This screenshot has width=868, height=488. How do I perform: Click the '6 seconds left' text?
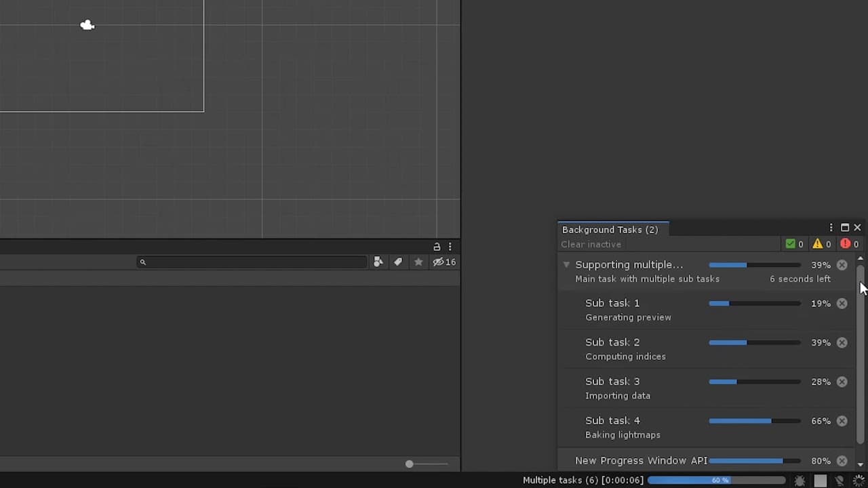click(x=800, y=279)
